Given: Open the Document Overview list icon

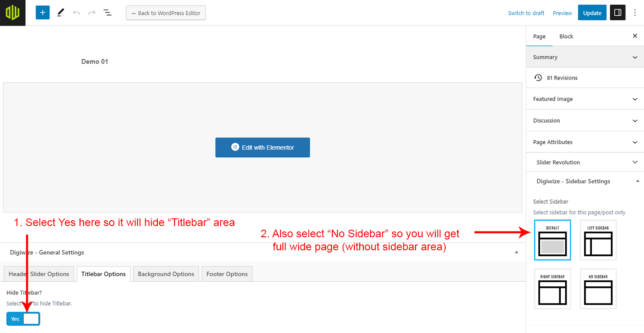Looking at the screenshot, I should [107, 13].
